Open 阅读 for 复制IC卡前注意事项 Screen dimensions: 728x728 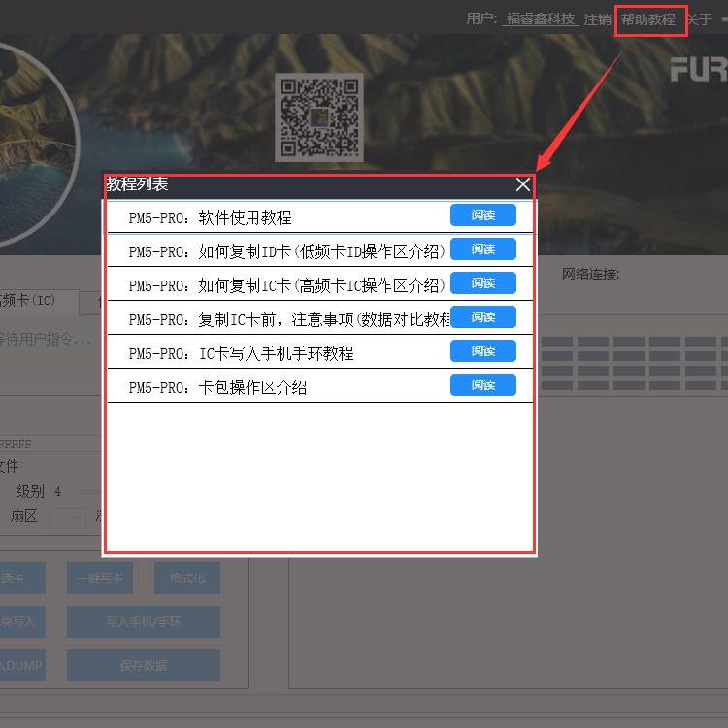click(482, 317)
